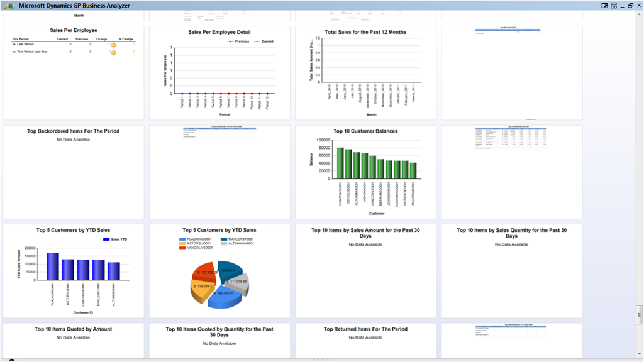Restore down the Business Analyzer window

tap(630, 5)
